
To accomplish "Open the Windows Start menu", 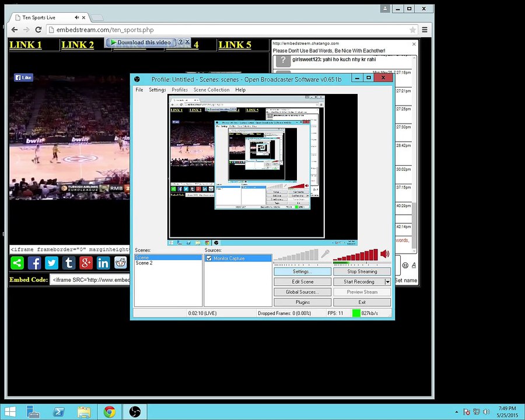I will tap(10, 412).
